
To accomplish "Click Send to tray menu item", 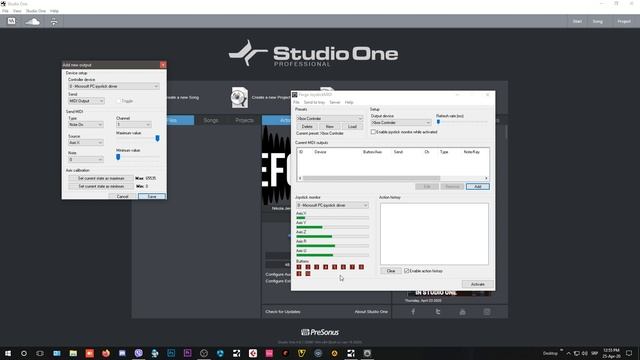I will click(x=314, y=102).
